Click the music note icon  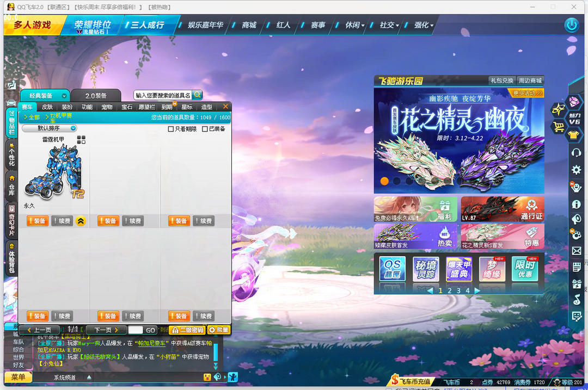576,300
